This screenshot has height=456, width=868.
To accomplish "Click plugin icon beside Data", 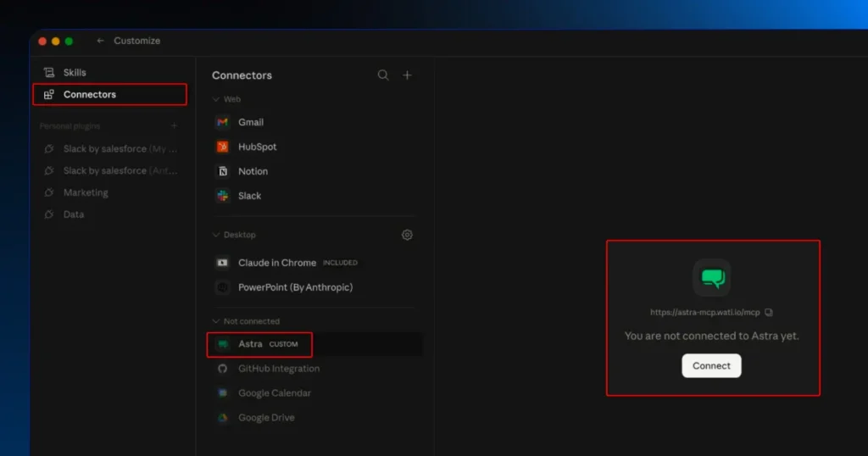I will click(49, 214).
